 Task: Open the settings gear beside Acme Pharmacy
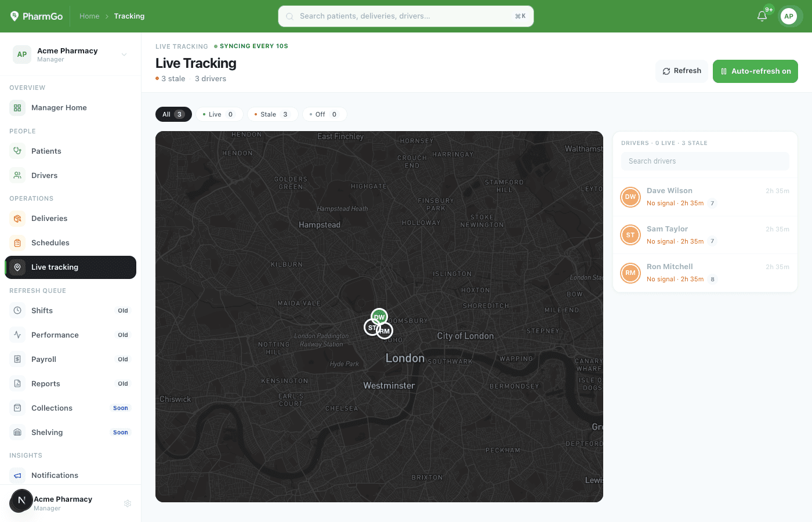tap(128, 503)
